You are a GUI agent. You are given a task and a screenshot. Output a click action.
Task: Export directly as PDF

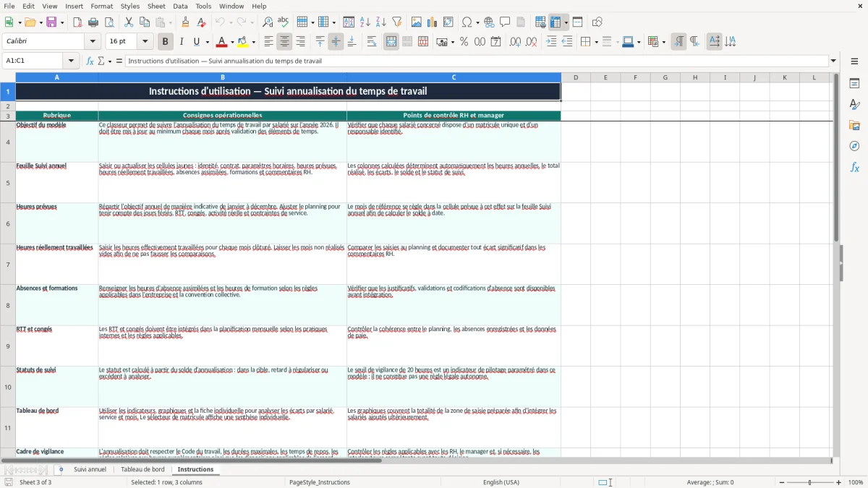click(77, 22)
